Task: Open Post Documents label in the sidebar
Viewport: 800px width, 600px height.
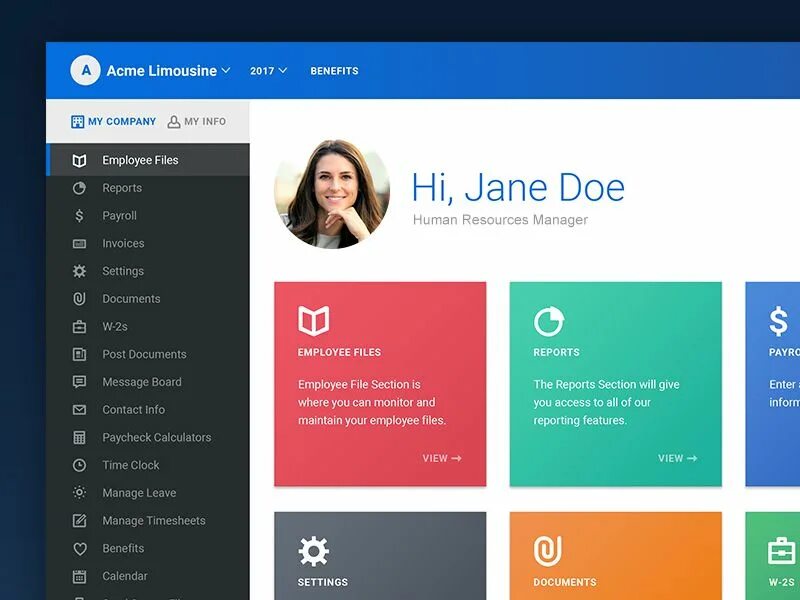Action: (144, 354)
